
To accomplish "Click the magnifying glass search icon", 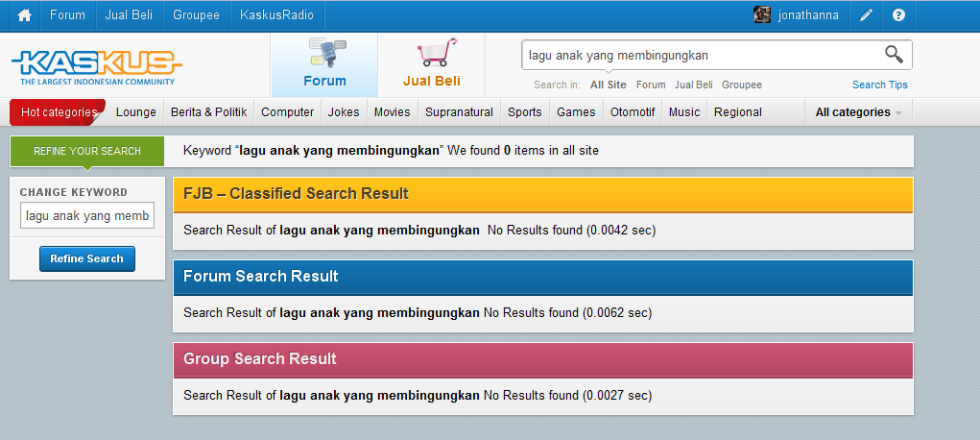I will coord(894,55).
